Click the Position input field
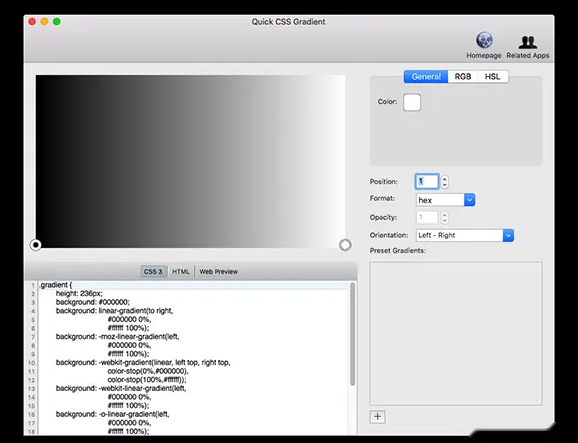 (x=427, y=181)
